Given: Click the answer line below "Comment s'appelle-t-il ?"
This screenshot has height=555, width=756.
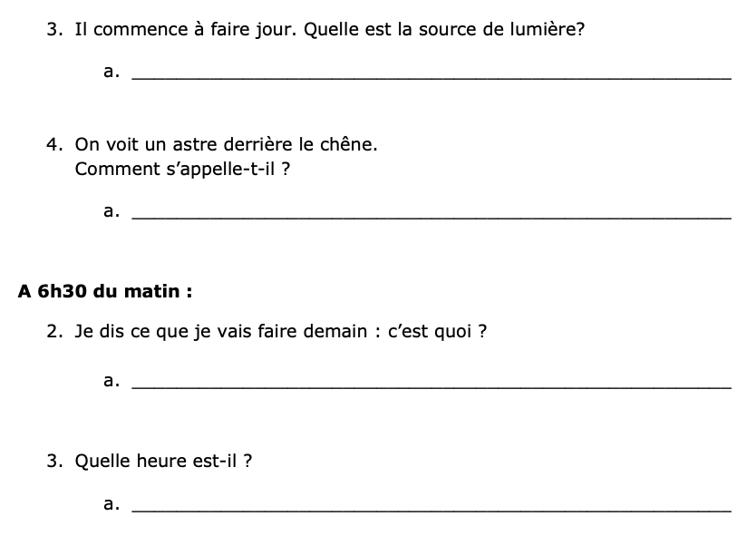Looking at the screenshot, I should (x=431, y=217).
